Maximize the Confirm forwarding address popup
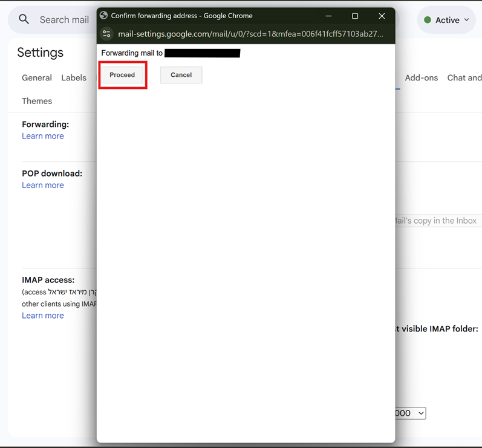 pos(355,16)
